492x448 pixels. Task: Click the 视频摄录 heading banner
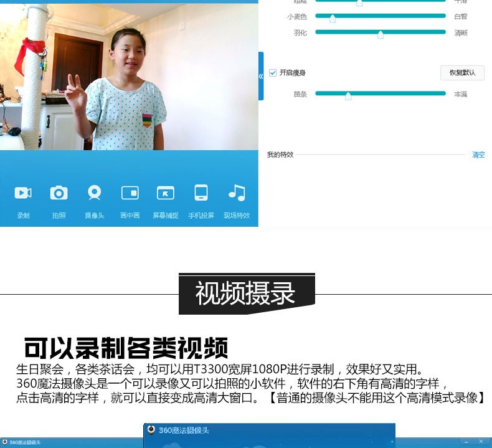point(247,293)
